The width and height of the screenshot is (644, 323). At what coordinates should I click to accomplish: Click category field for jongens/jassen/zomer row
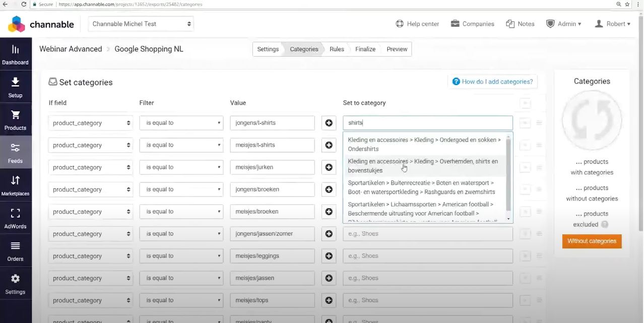[428, 234]
